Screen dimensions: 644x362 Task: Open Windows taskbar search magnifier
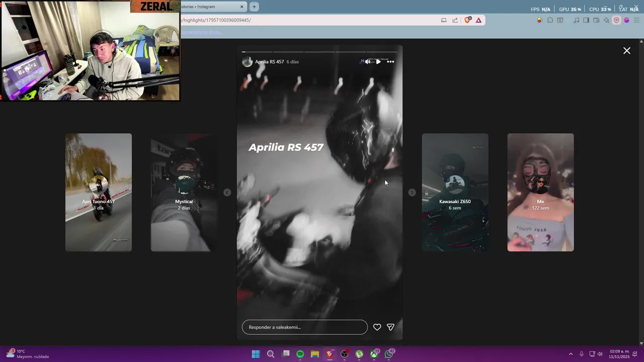[x=270, y=354]
